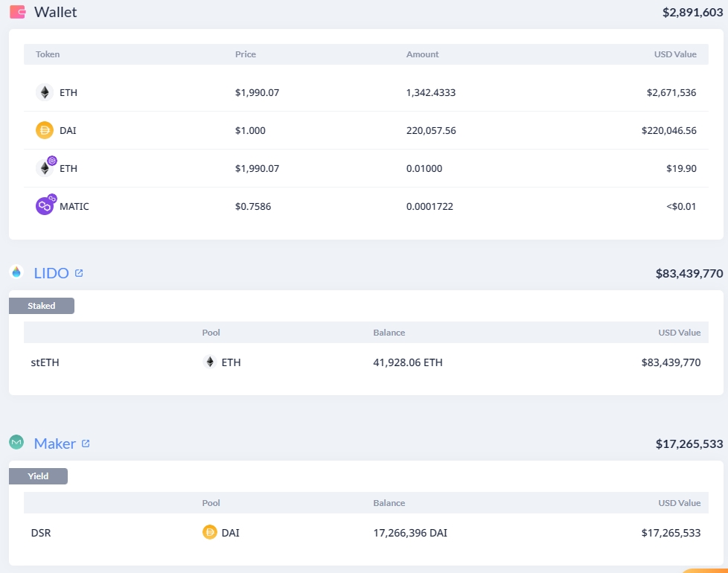Click the purple MATIC token icon

(x=45, y=204)
